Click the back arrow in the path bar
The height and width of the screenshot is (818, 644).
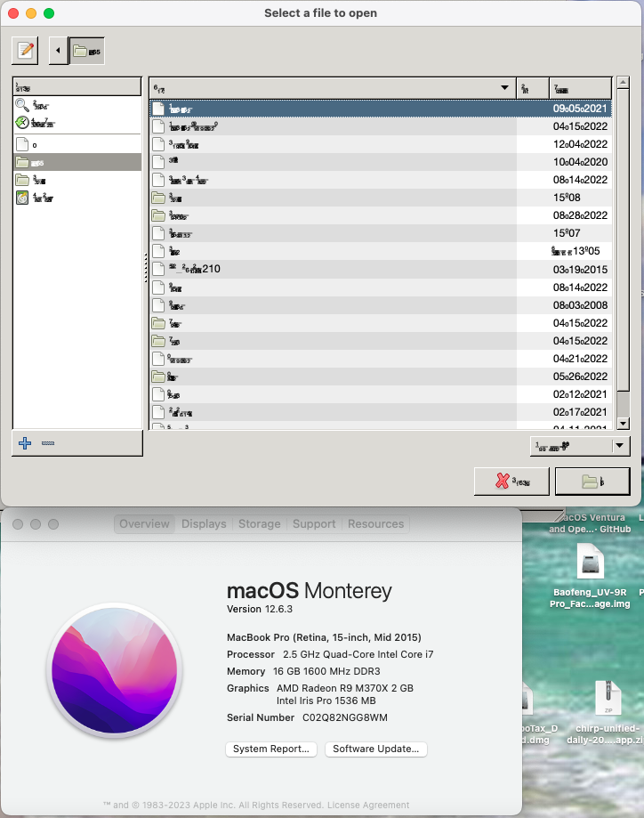click(x=58, y=51)
